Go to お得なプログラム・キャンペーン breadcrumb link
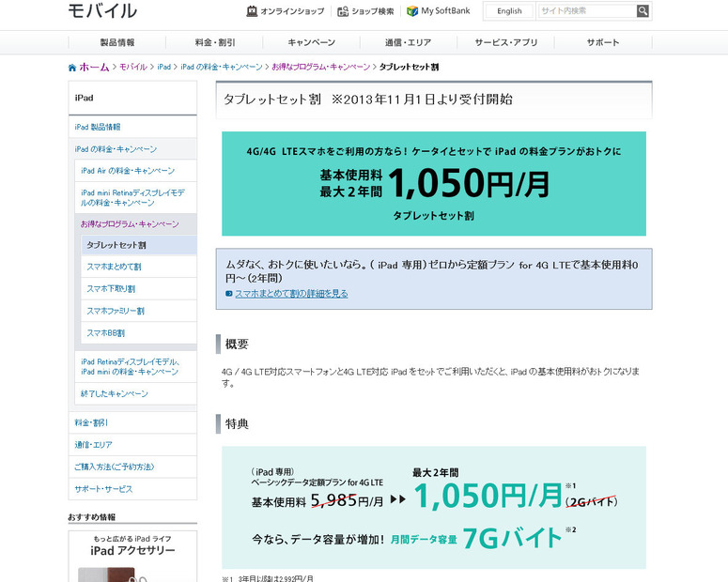This screenshot has width=728, height=582. (x=321, y=67)
